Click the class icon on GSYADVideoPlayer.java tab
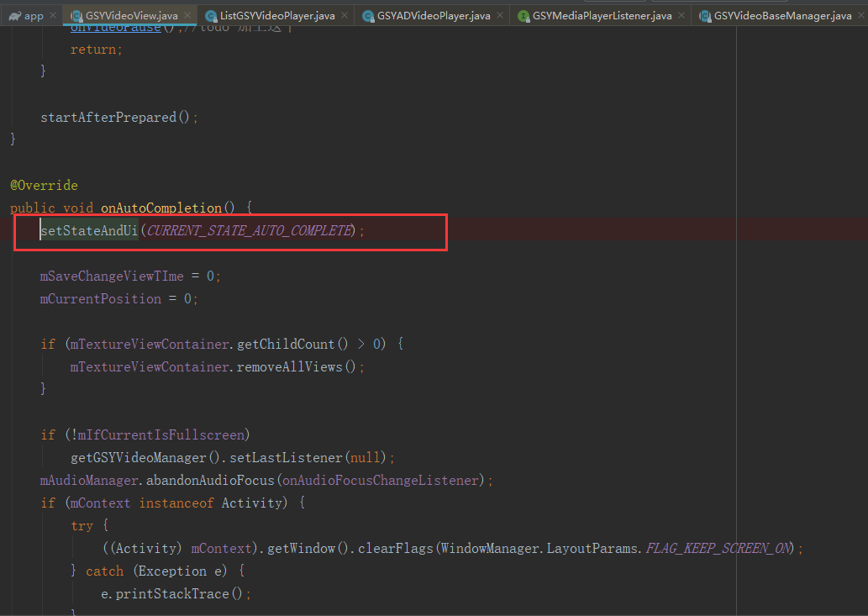Viewport: 868px width, 616px height. tap(367, 14)
